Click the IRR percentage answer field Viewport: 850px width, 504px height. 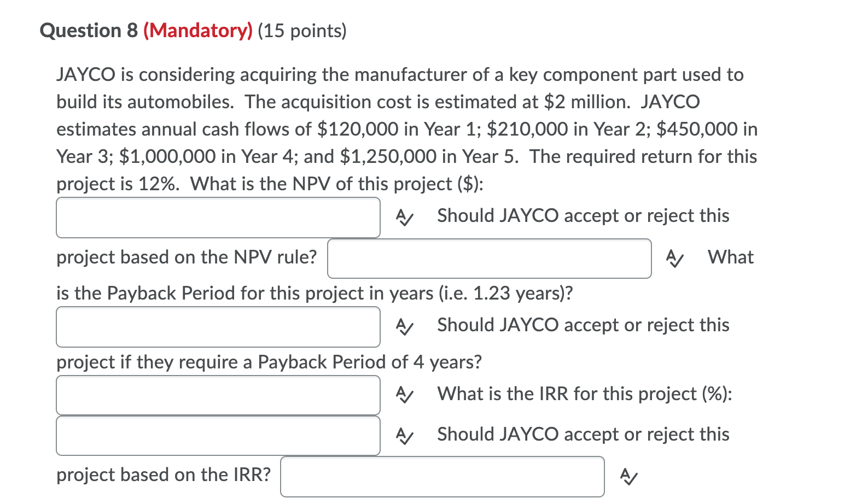[219, 436]
